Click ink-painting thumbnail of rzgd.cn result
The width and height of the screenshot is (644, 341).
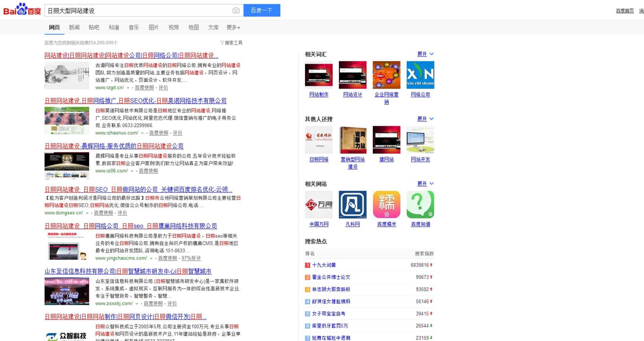click(67, 76)
